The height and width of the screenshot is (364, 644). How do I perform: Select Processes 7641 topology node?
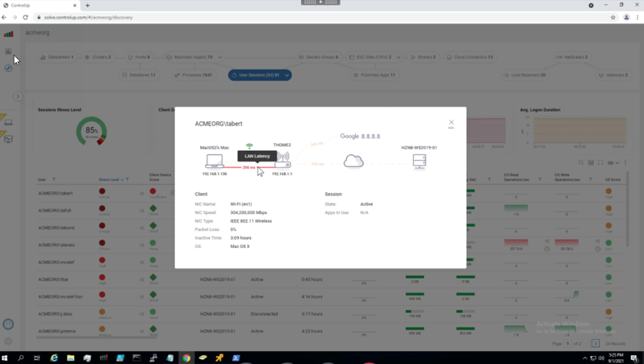tap(193, 75)
